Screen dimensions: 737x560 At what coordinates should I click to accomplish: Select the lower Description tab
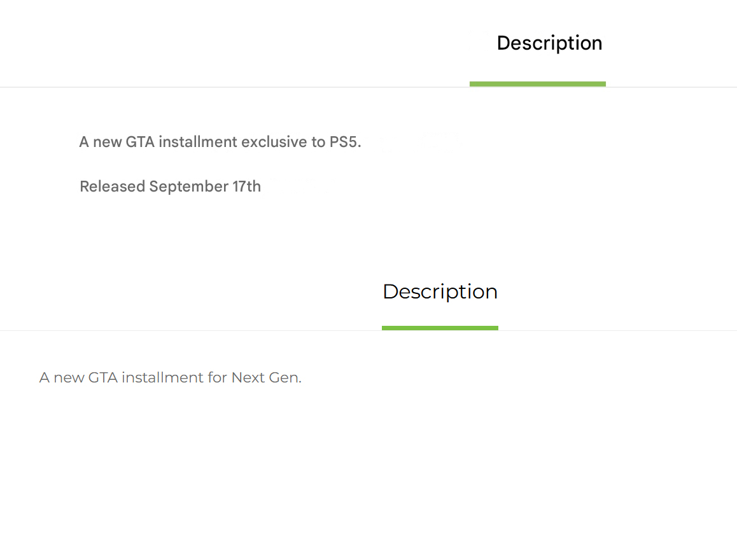click(x=440, y=291)
